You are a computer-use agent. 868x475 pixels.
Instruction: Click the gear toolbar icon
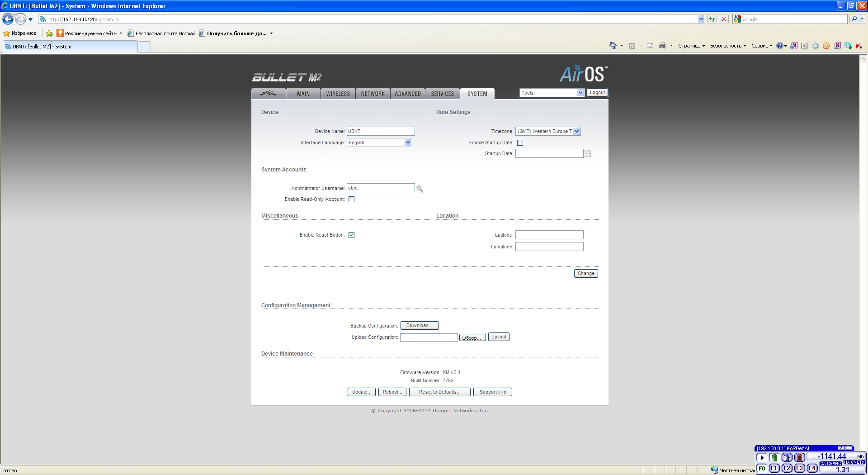816,46
